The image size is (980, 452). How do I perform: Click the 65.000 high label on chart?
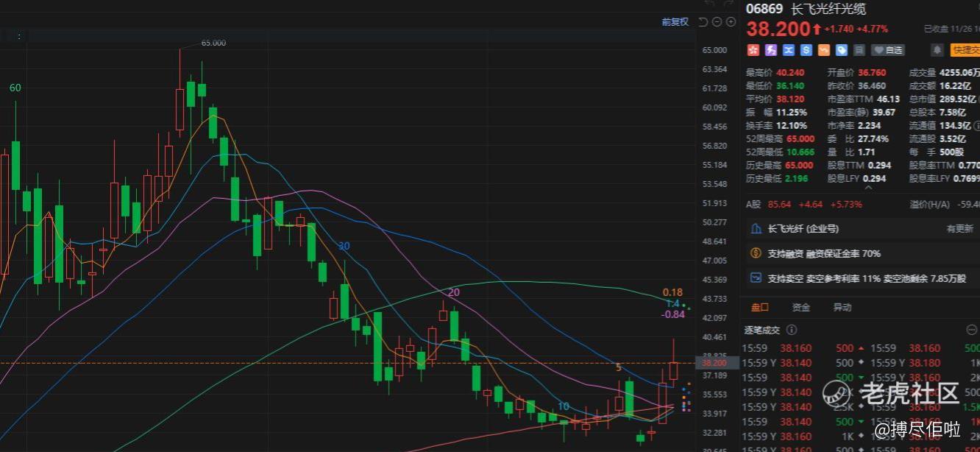click(213, 43)
